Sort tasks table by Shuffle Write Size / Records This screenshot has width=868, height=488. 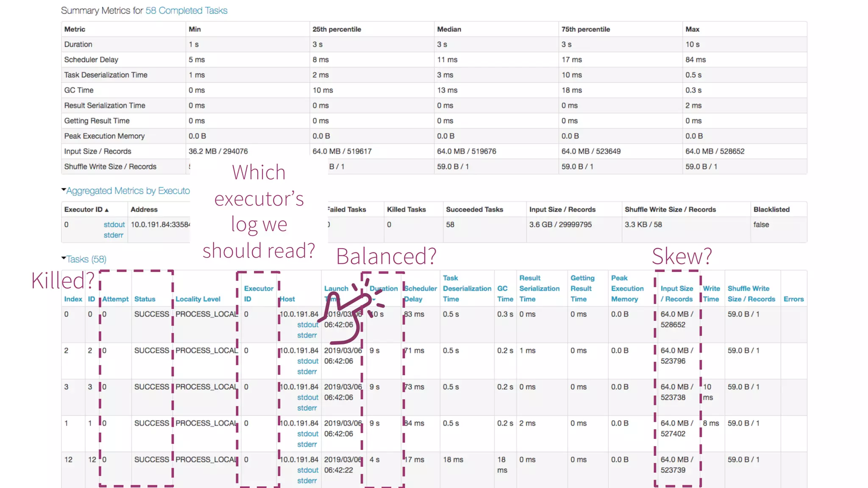pyautogui.click(x=751, y=294)
